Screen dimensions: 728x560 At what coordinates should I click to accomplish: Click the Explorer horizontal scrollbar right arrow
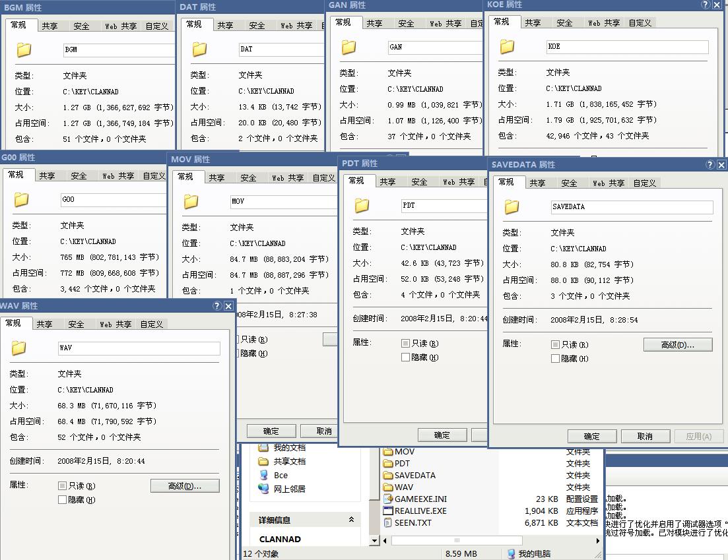(x=597, y=540)
